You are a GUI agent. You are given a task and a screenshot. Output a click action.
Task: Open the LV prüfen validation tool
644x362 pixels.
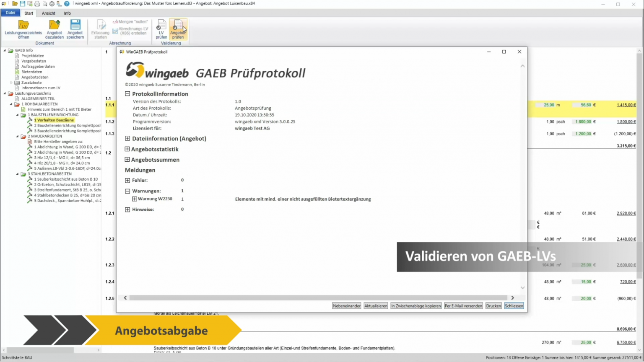coord(161,29)
